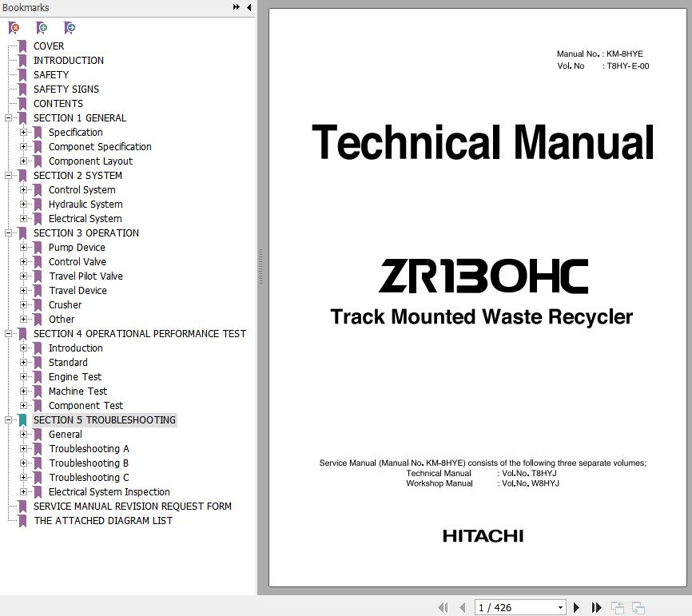Expand all bookmarks double-arrow icon

[237, 7]
